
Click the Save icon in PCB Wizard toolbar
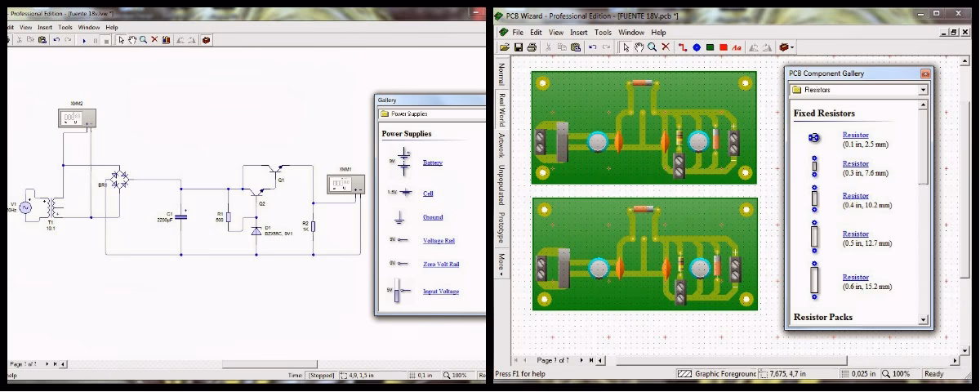(x=518, y=47)
